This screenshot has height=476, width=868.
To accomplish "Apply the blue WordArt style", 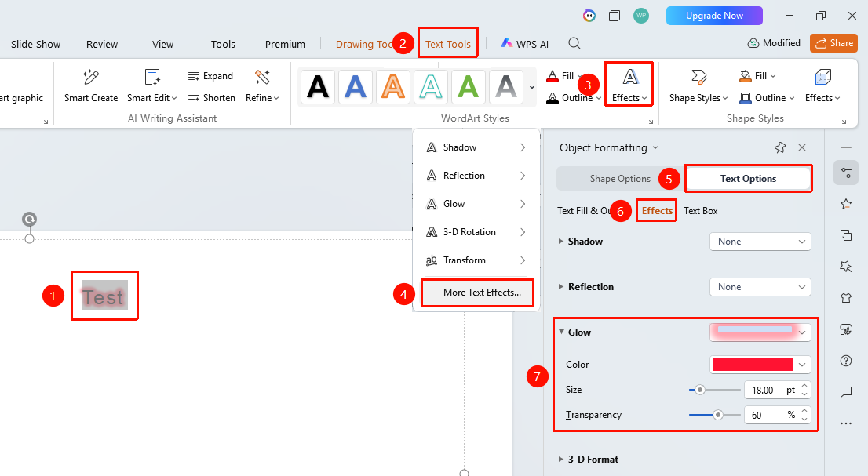I will [356, 87].
